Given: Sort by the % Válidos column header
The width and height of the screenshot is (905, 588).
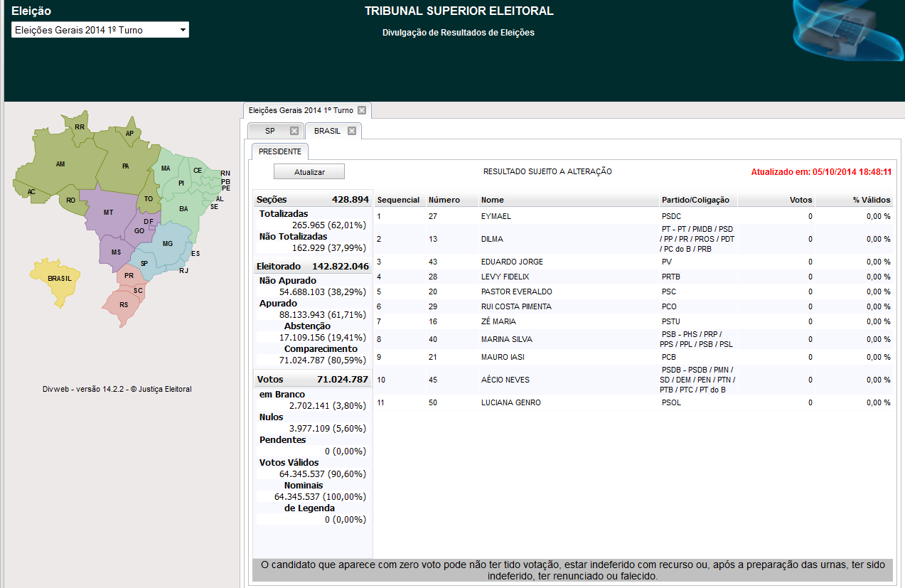Looking at the screenshot, I should pyautogui.click(x=854, y=200).
